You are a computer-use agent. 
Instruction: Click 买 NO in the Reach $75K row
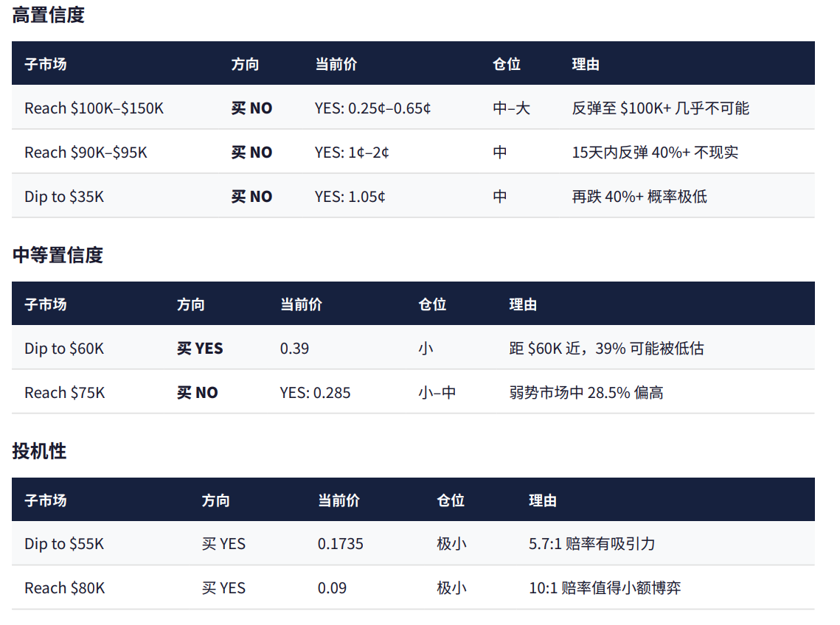pos(197,393)
